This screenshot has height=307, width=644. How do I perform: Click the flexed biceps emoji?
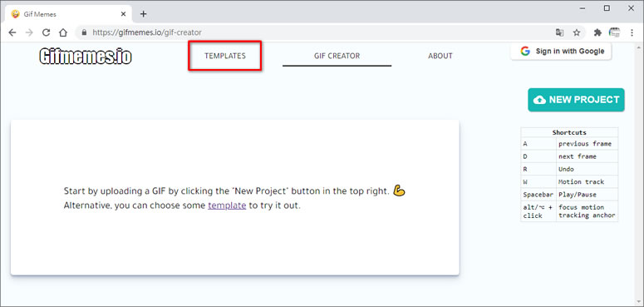click(x=399, y=191)
